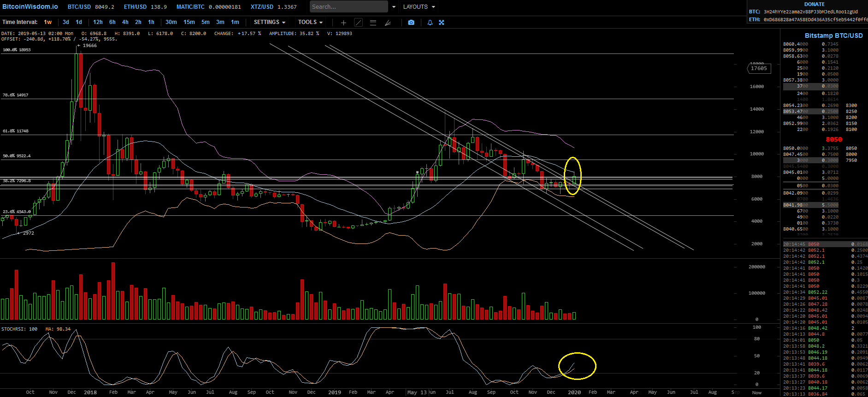The height and width of the screenshot is (397, 868).
Task: Select the 12h time interval
Action: (x=98, y=22)
